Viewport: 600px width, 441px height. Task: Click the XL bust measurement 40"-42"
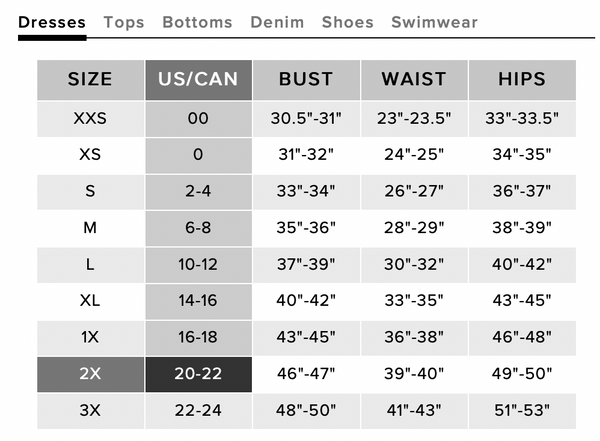(x=306, y=301)
